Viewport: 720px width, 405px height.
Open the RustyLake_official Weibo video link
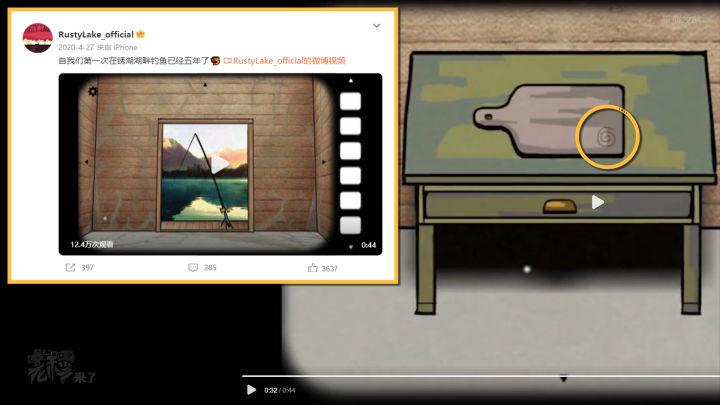pyautogui.click(x=284, y=61)
